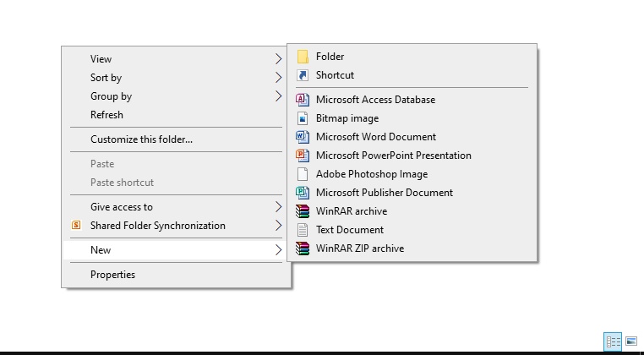Click the Microsoft Word Document icon
The height and width of the screenshot is (355, 644).
point(303,137)
